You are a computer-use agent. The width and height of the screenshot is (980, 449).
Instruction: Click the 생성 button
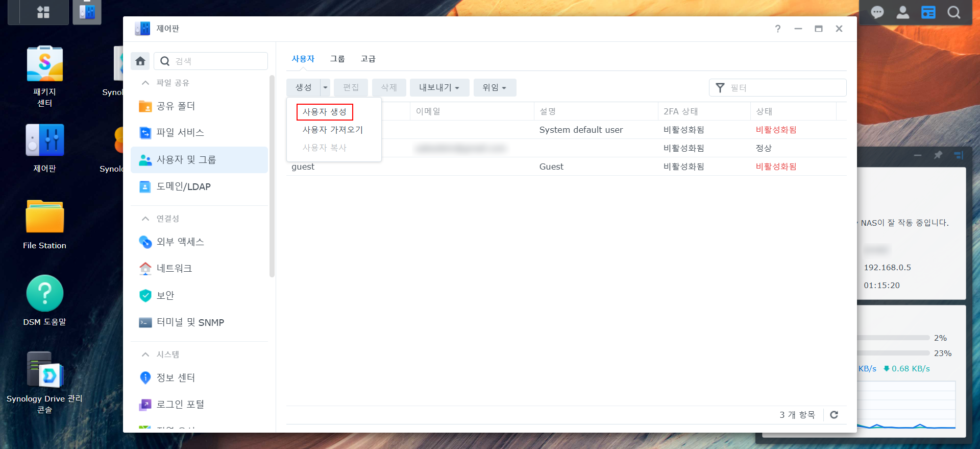coord(303,87)
